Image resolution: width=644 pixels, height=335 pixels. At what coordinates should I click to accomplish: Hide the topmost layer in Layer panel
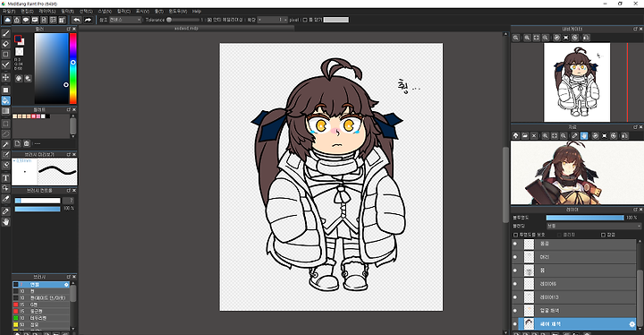pos(515,244)
